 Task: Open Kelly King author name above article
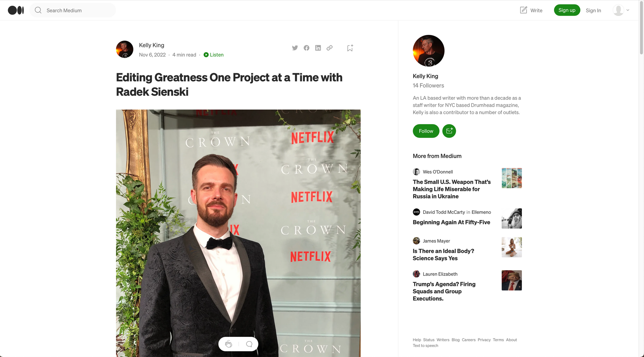[152, 45]
